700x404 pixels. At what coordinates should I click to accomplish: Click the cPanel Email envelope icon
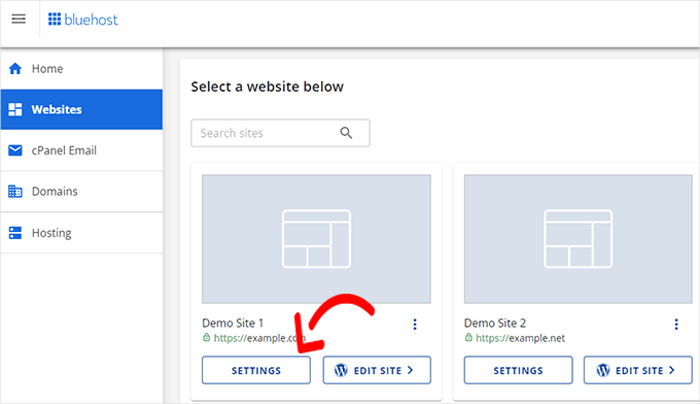click(x=15, y=151)
